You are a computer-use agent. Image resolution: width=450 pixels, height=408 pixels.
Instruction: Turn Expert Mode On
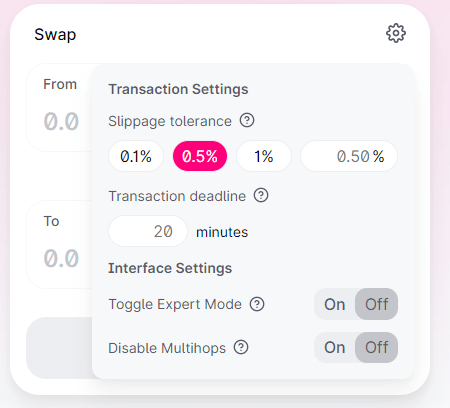(x=335, y=304)
